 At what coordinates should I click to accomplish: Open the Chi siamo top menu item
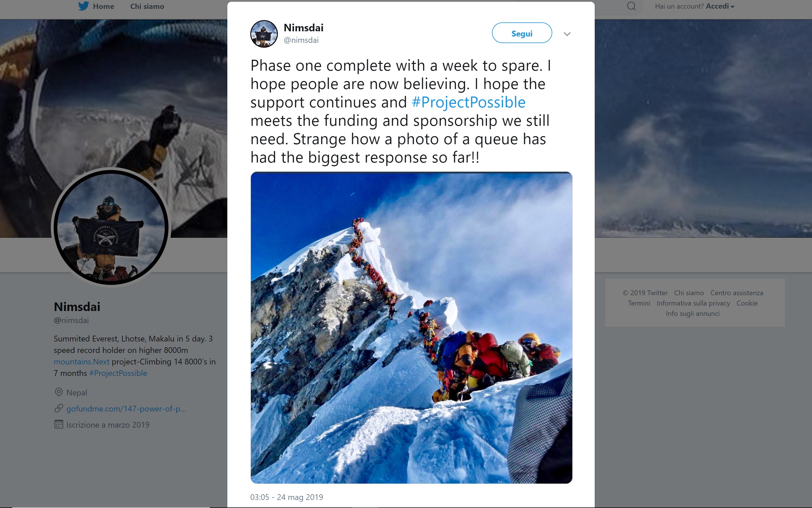pos(147,6)
